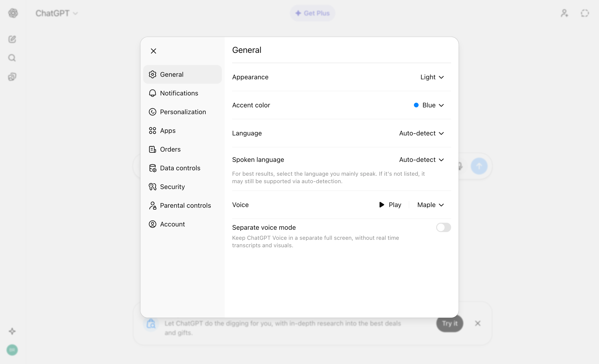Switch to Parental controls tab
599x364 pixels.
coord(182,205)
